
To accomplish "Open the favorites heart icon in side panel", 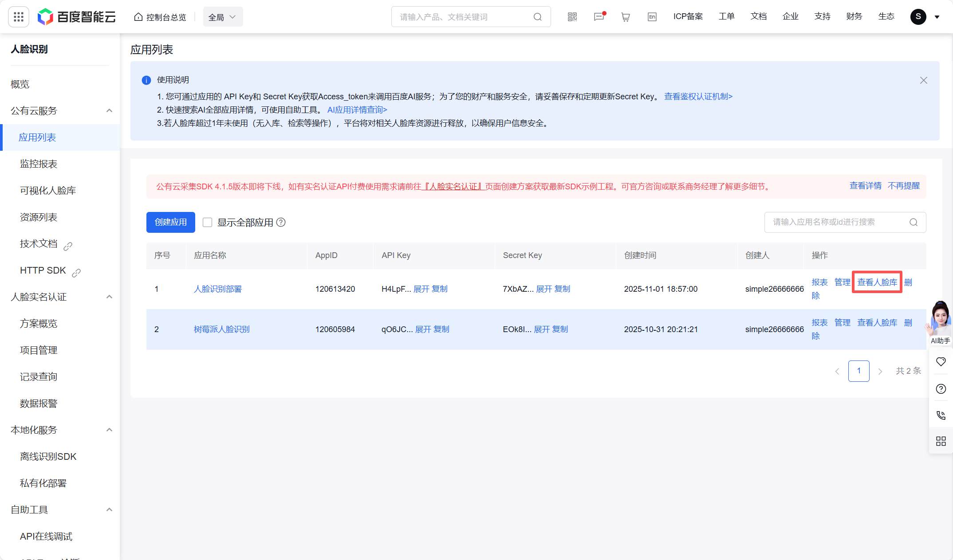I will click(941, 361).
